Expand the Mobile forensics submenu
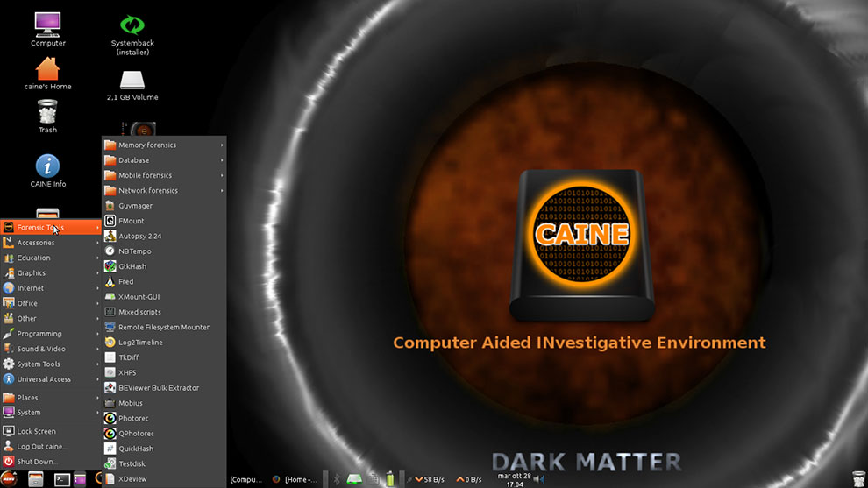This screenshot has width=868, height=488. click(x=164, y=175)
